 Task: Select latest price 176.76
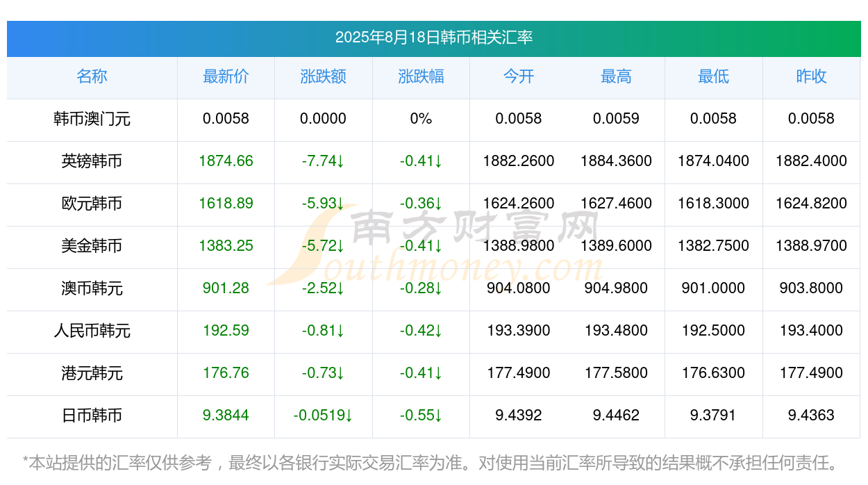tap(226, 373)
